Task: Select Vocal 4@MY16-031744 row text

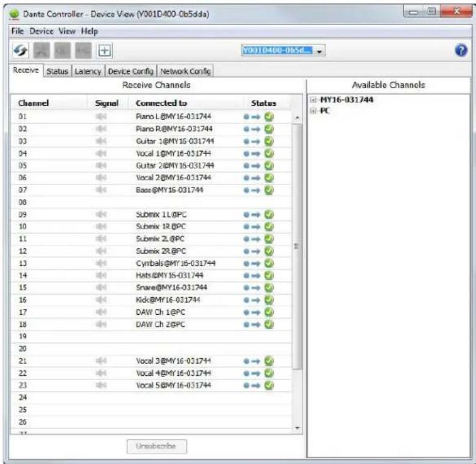Action: click(x=173, y=373)
